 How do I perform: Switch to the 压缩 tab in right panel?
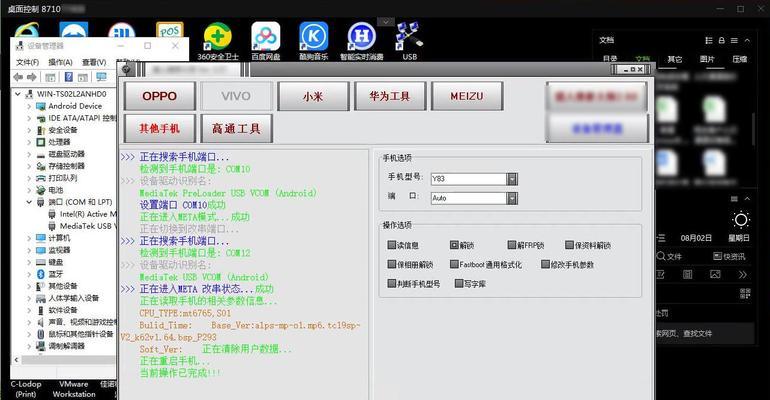(740, 59)
